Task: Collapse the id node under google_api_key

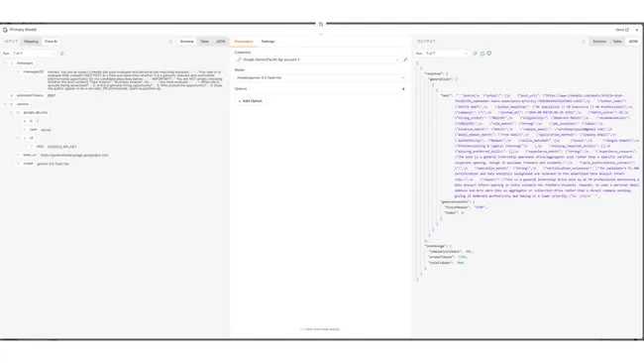Action: point(18,138)
